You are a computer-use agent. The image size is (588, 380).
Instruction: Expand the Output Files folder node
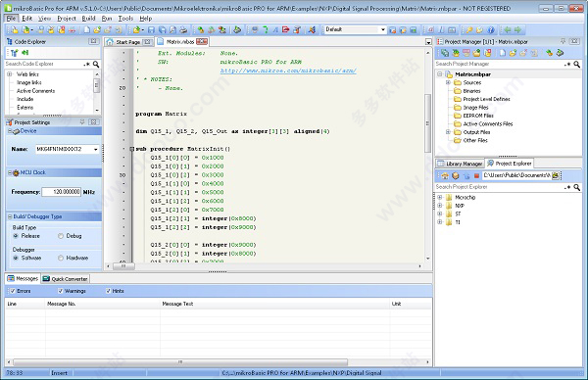click(x=448, y=132)
